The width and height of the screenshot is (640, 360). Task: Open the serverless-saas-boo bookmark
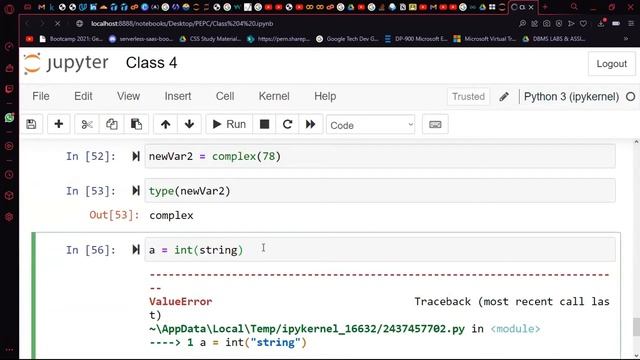click(x=141, y=39)
